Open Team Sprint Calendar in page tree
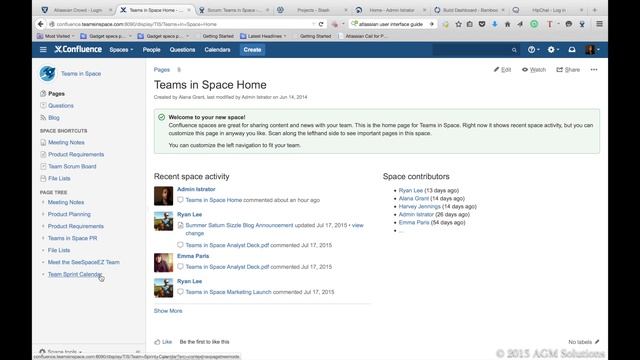This screenshot has height=360, width=640. (x=75, y=274)
